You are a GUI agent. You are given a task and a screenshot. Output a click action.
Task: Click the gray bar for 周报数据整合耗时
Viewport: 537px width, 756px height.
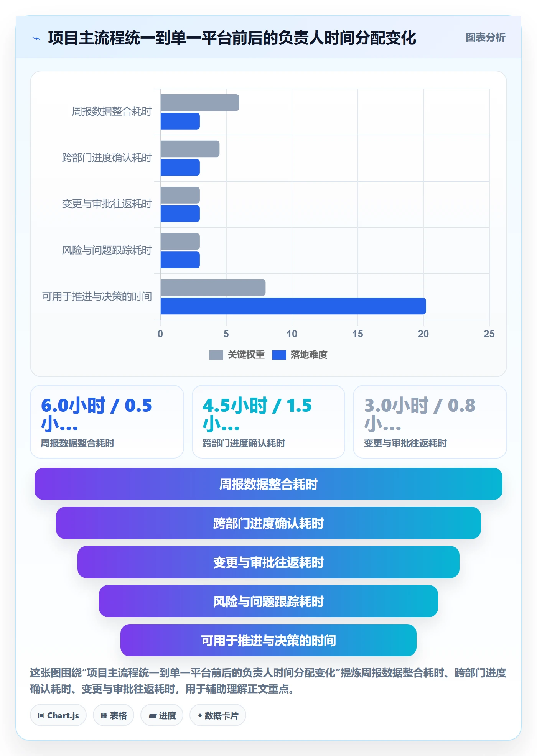(200, 103)
